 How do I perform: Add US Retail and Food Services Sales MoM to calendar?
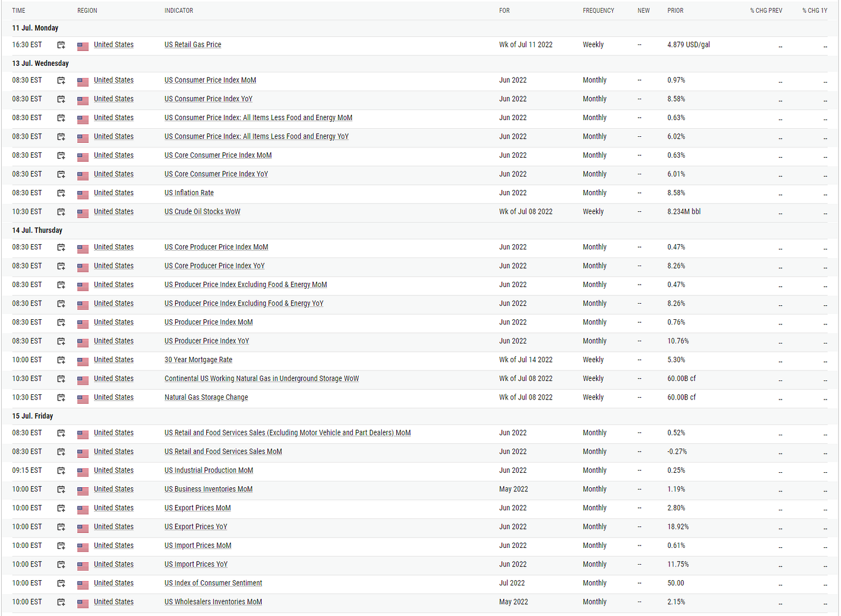[61, 452]
